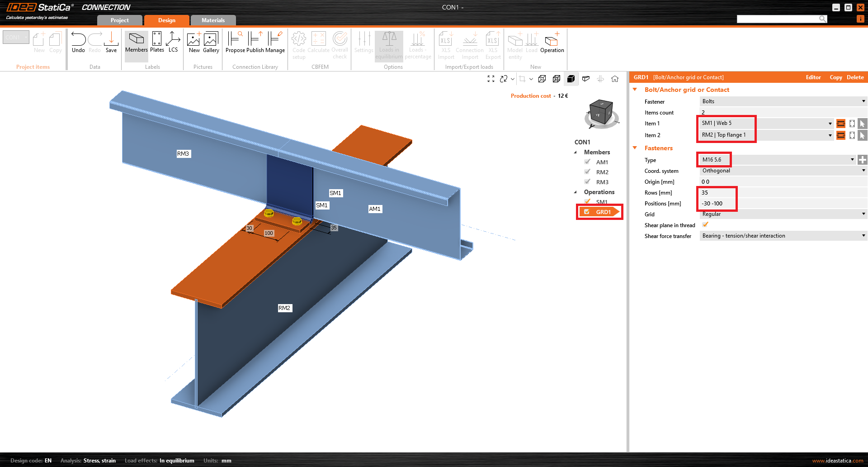Click the 3D view cube

click(x=601, y=113)
